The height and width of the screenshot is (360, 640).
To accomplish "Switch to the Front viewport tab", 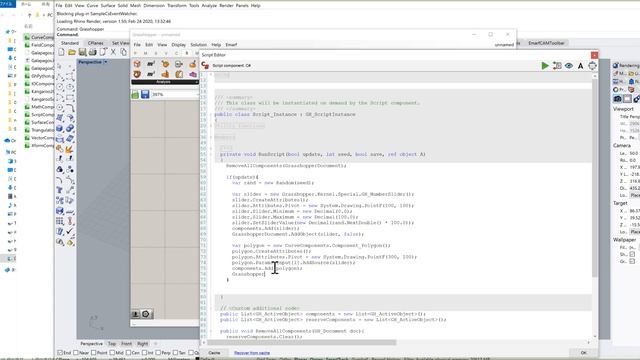I will coord(127,344).
